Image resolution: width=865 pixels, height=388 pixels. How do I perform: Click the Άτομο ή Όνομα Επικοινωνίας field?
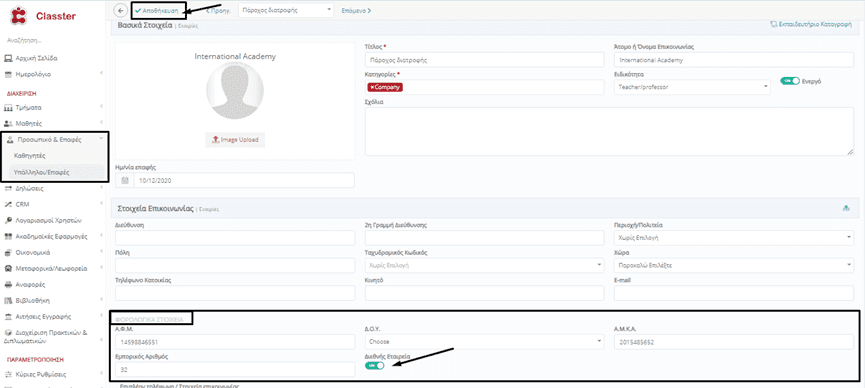coord(734,60)
